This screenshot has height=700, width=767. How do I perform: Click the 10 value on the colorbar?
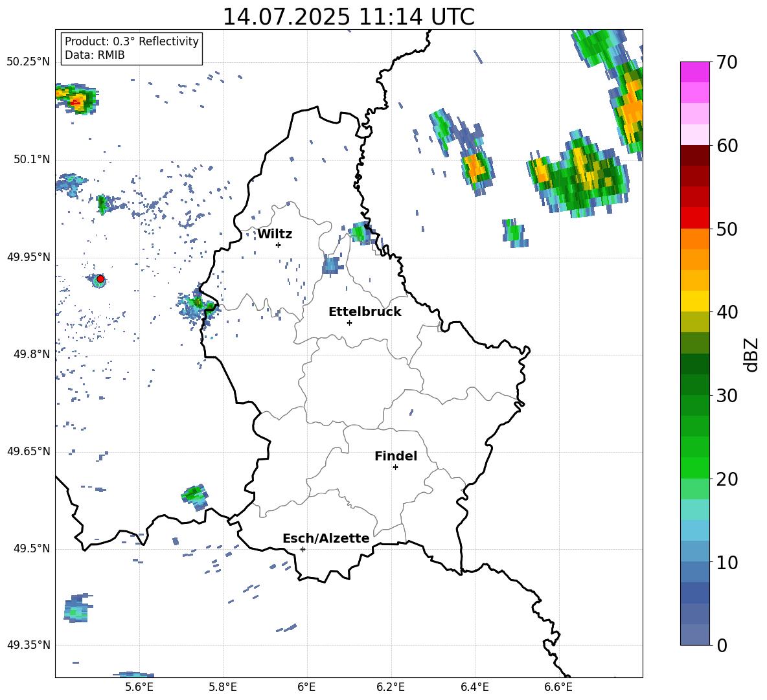coord(727,563)
